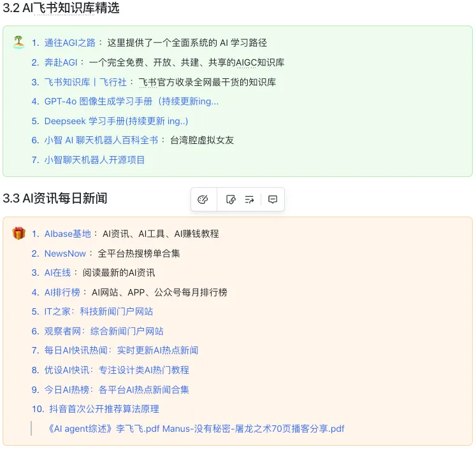Click the comment icon in floating toolbar

coord(273,199)
